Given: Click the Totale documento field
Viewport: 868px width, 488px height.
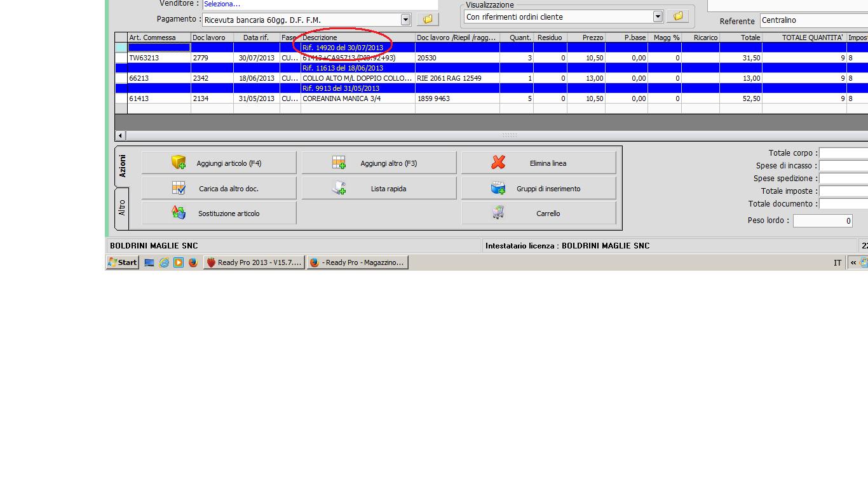Looking at the screenshot, I should pyautogui.click(x=843, y=204).
